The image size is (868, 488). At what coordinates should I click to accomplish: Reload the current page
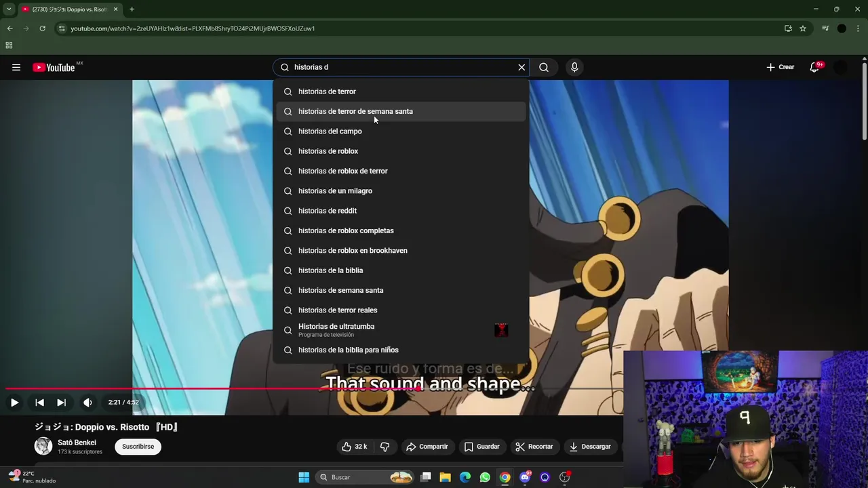pos(42,28)
